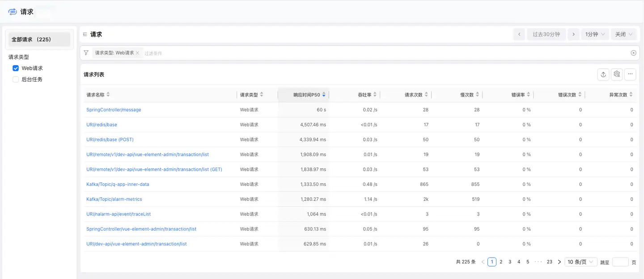Remove the 请求类型: Web请求 filter tag
The height and width of the screenshot is (279, 644).
pyautogui.click(x=138, y=53)
